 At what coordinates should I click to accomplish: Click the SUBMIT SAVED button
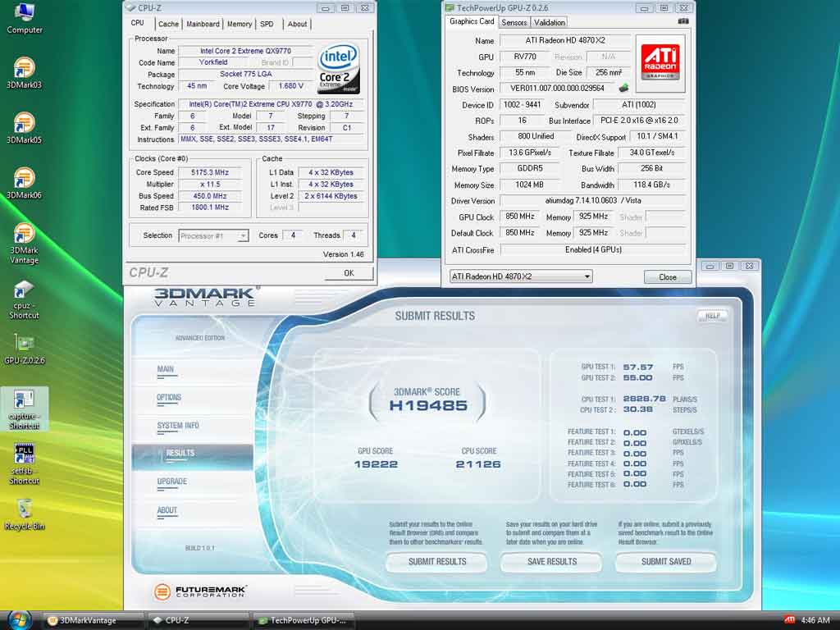[666, 561]
